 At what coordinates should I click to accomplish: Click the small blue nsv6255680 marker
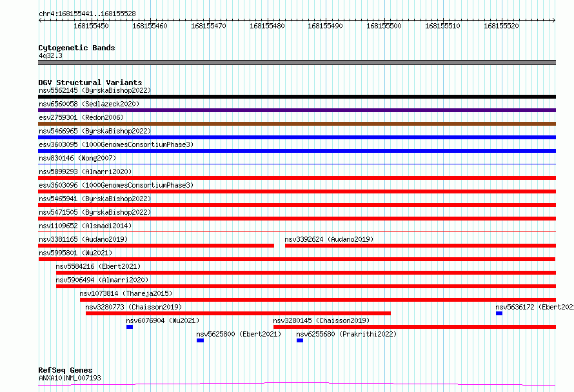tap(300, 340)
